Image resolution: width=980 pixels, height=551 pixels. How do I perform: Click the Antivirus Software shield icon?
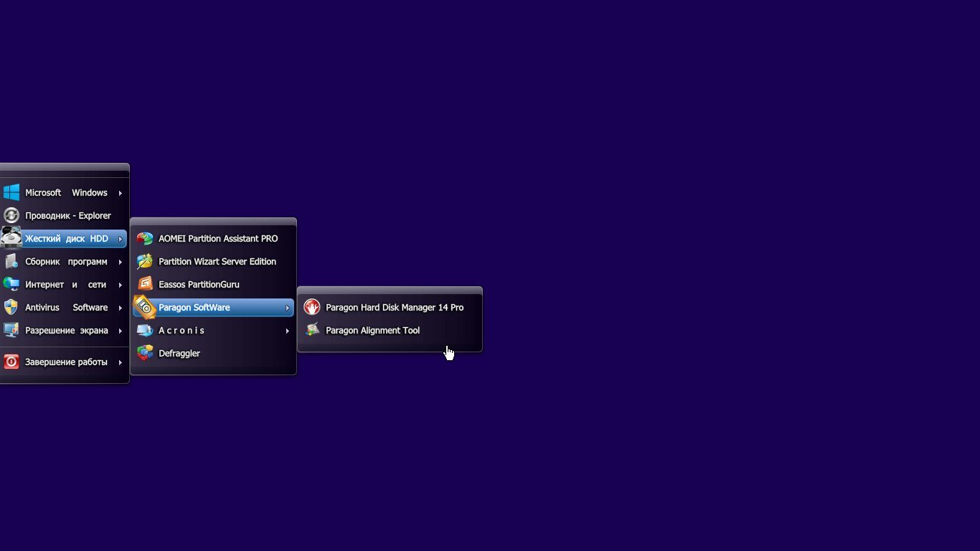coord(11,307)
